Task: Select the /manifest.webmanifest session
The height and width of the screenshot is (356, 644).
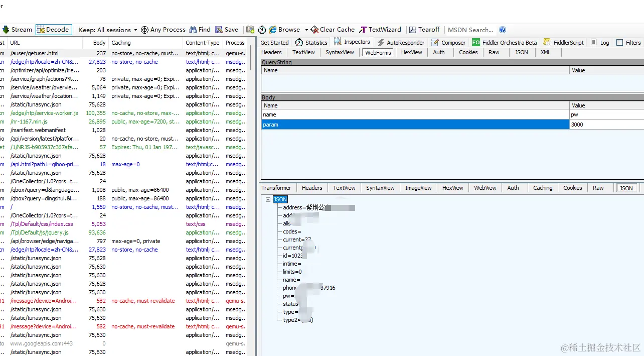Action: [x=123, y=130]
